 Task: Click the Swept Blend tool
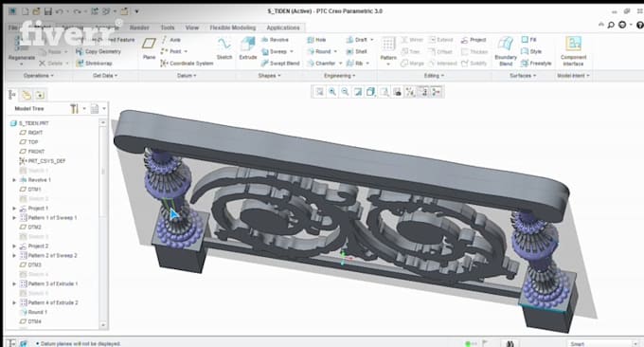[x=280, y=64]
